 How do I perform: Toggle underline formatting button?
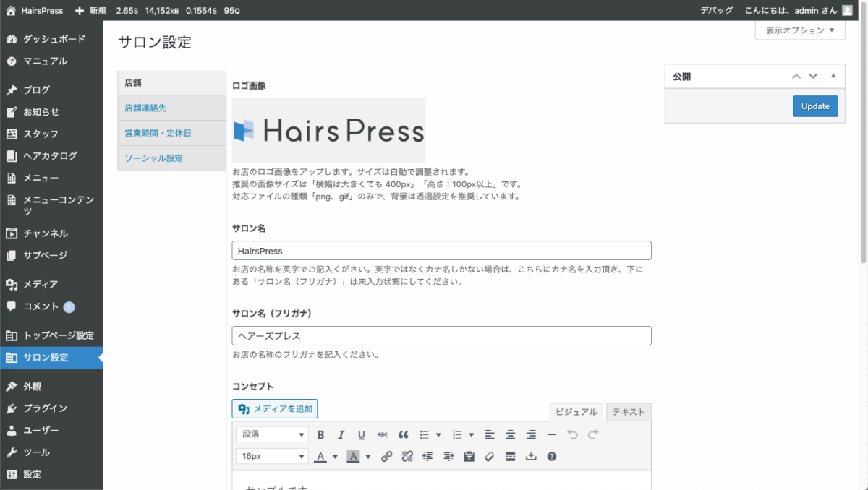click(362, 434)
